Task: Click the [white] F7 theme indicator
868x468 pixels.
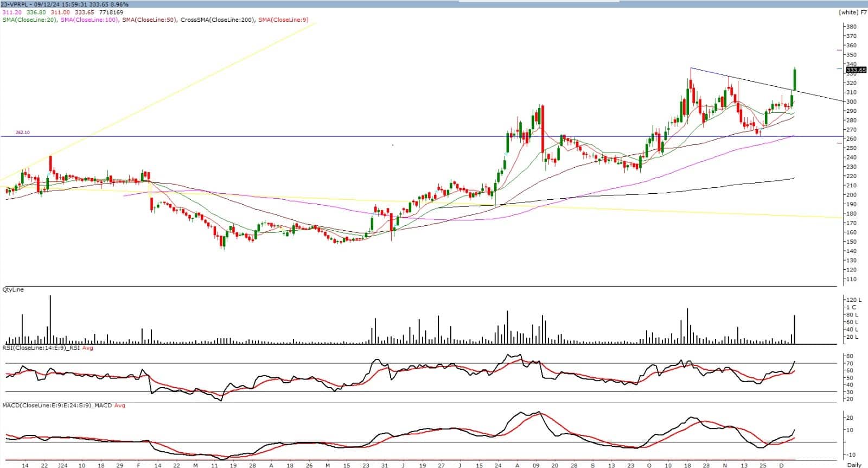Action: 848,12
